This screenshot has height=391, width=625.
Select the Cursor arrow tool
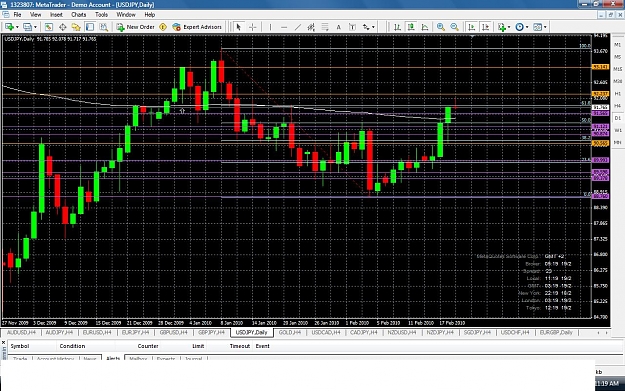(x=238, y=27)
